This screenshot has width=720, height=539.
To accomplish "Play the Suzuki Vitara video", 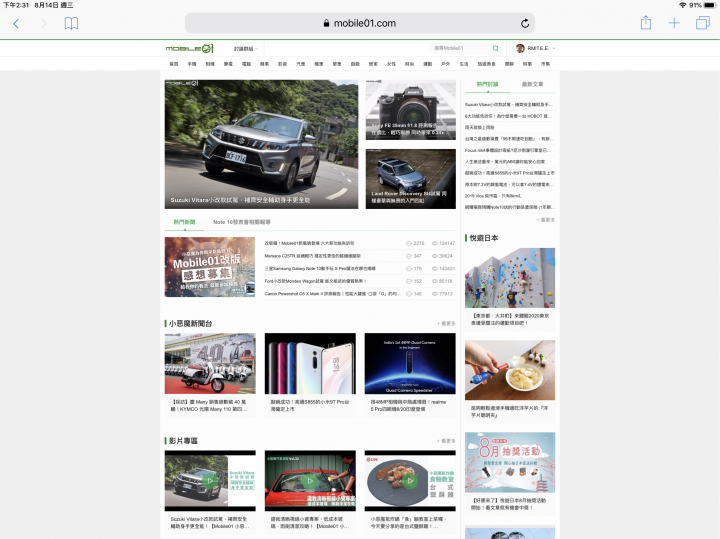I will coord(210,481).
